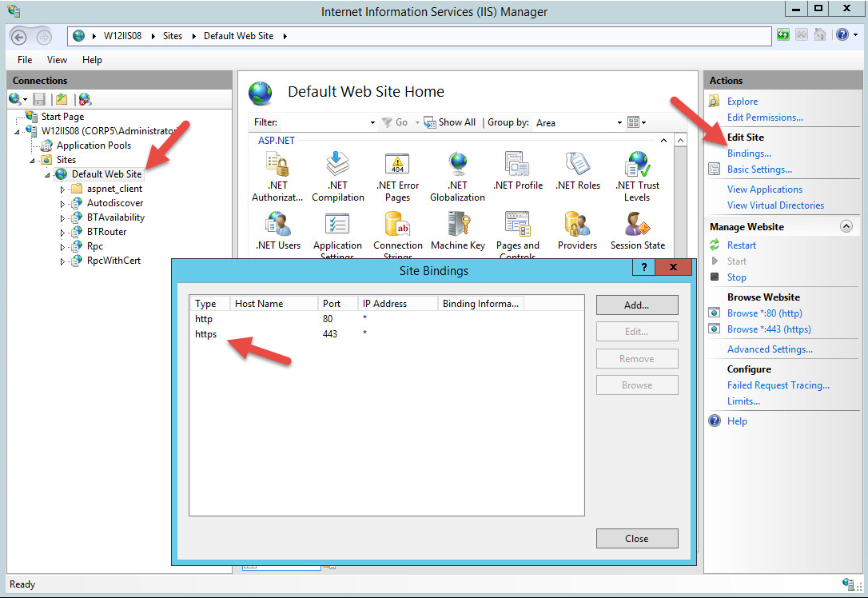
Task: Collapse the Sites tree node
Action: [x=32, y=161]
